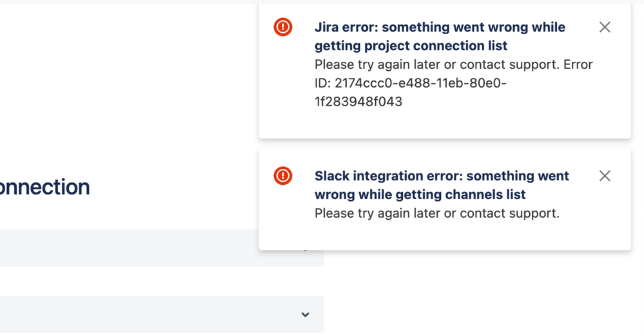Dismiss the Jira error notification
The height and width of the screenshot is (335, 644).
(605, 27)
